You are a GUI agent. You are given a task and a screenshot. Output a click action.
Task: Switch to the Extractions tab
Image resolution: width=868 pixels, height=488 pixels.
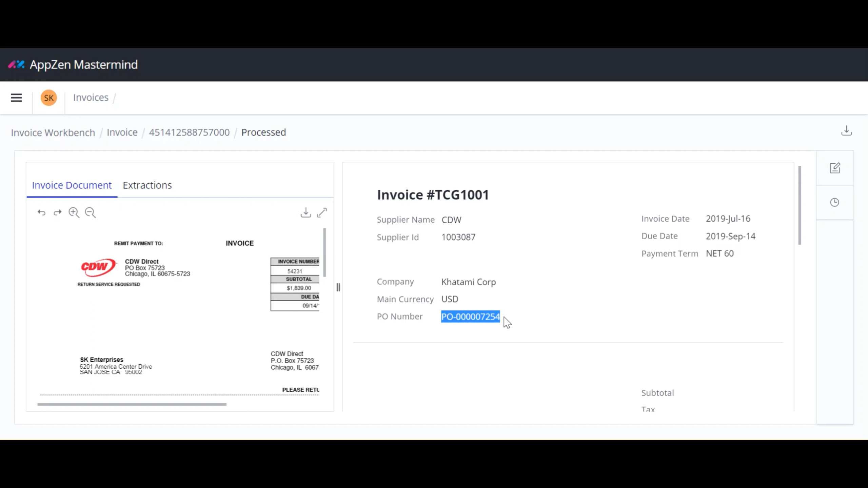147,185
